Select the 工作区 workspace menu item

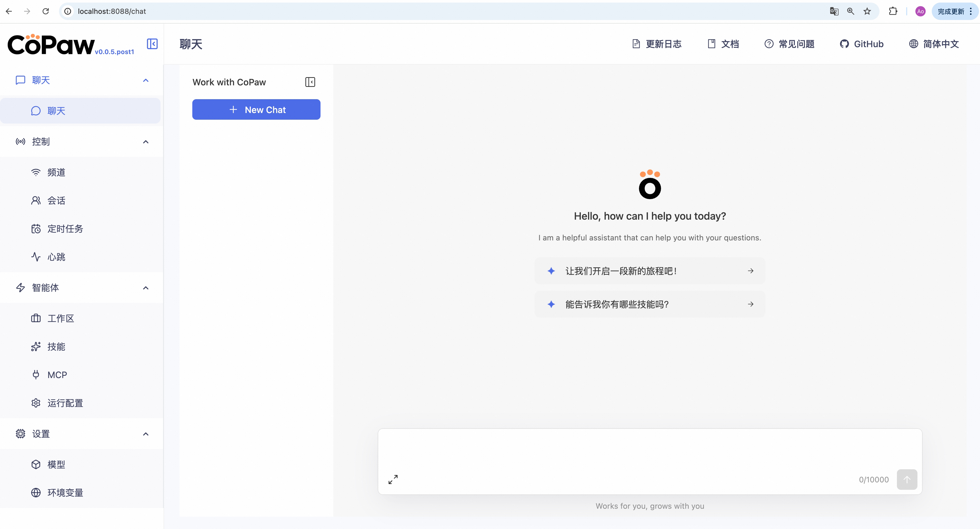click(61, 318)
